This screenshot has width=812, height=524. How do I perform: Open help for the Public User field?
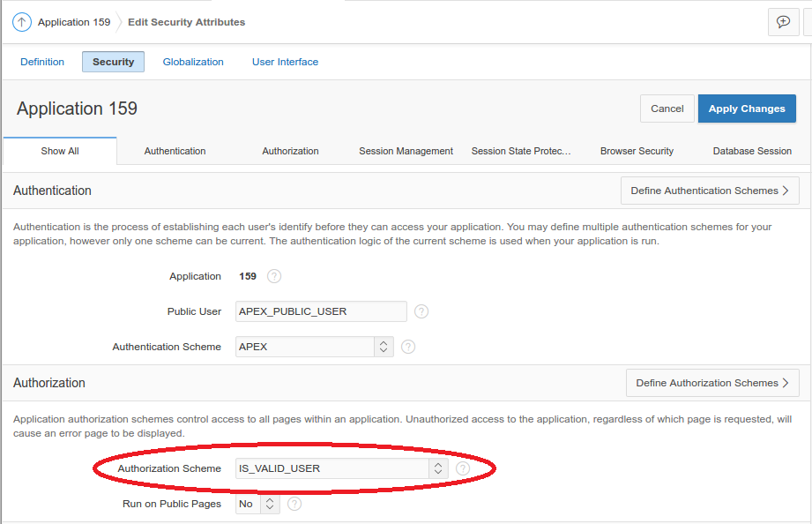pos(421,311)
